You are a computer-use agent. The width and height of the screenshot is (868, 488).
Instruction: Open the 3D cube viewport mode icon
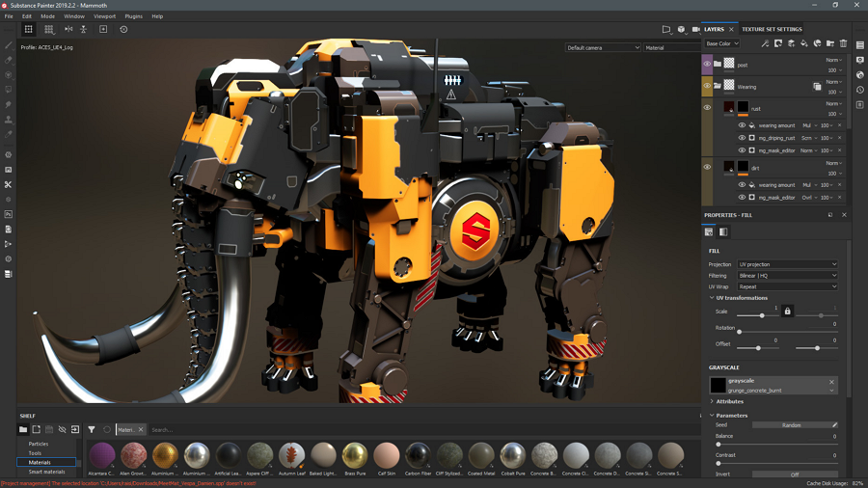click(x=682, y=29)
